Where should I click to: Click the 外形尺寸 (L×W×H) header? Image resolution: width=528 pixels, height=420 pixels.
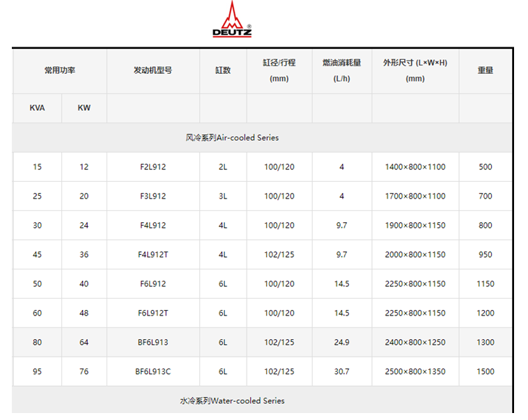point(415,70)
